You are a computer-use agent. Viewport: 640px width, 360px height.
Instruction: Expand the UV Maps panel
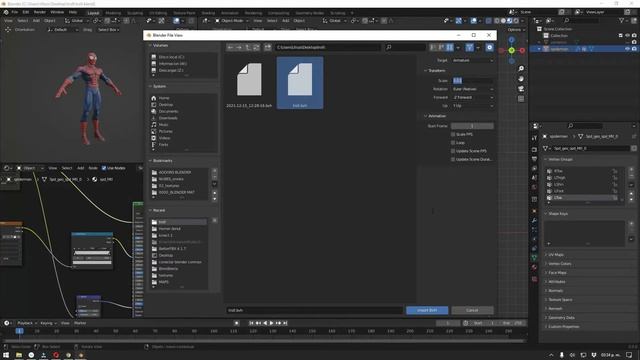point(556,255)
